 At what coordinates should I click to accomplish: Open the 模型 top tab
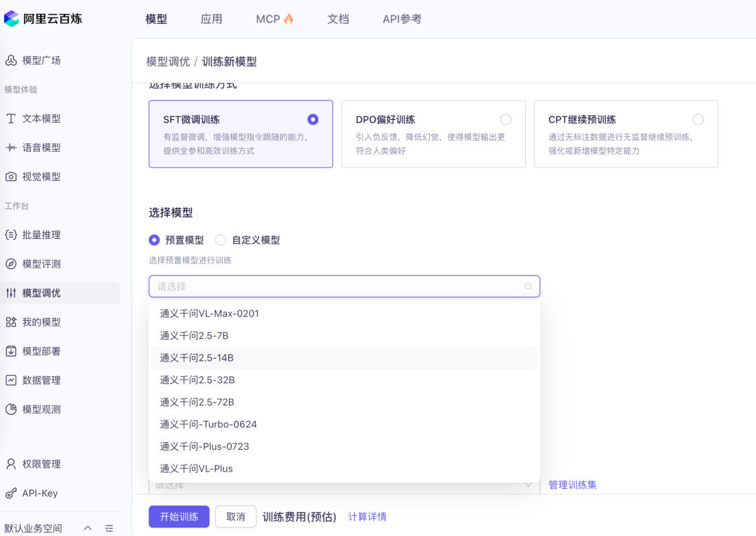156,19
